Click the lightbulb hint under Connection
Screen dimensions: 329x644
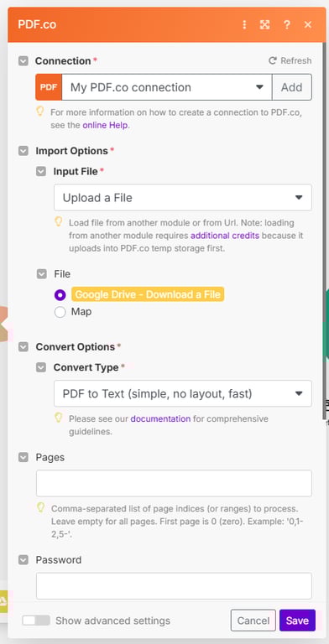(40, 112)
